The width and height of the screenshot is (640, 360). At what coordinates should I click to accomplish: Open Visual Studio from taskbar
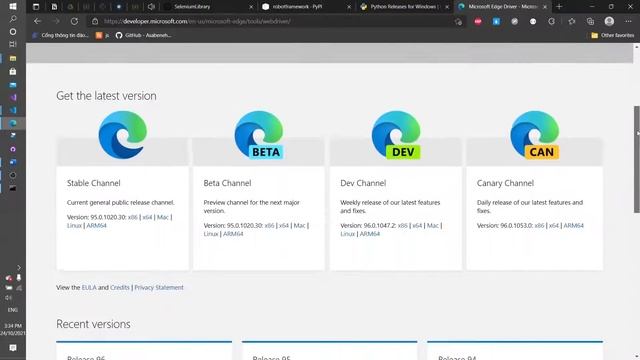pos(13,98)
